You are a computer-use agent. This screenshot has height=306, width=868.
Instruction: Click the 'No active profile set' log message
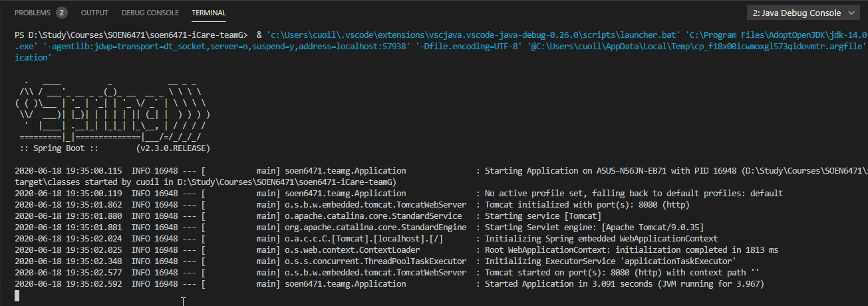[x=634, y=194]
